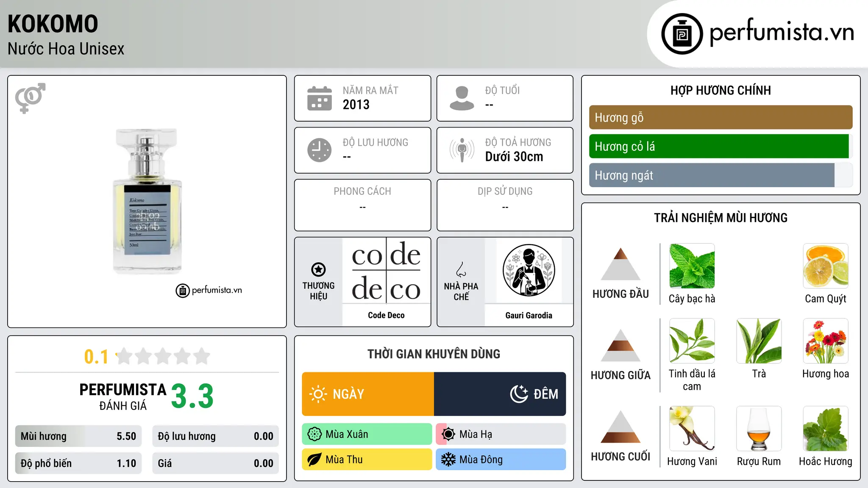Click the sun icon for Mùa Hạ
The width and height of the screenshot is (868, 488).
(x=448, y=434)
